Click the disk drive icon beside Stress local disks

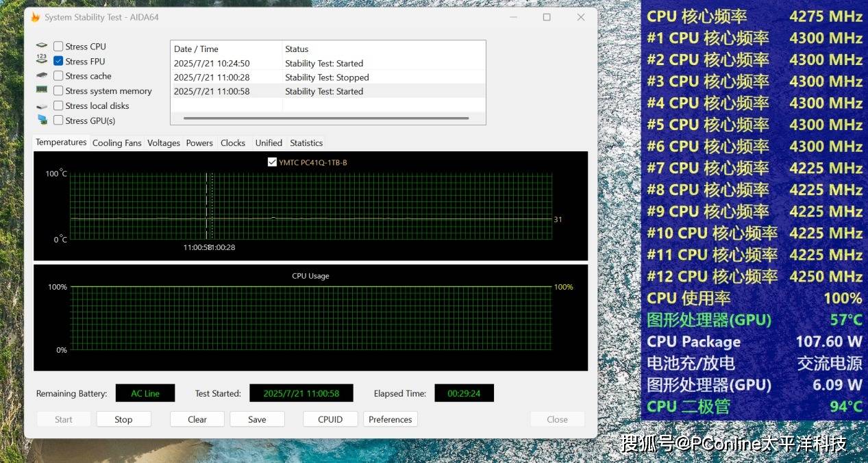click(x=42, y=106)
